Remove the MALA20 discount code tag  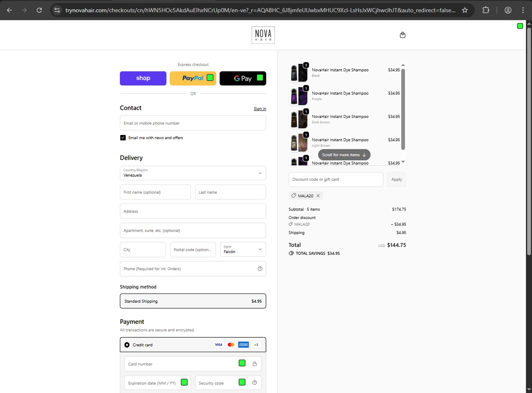coord(318,196)
